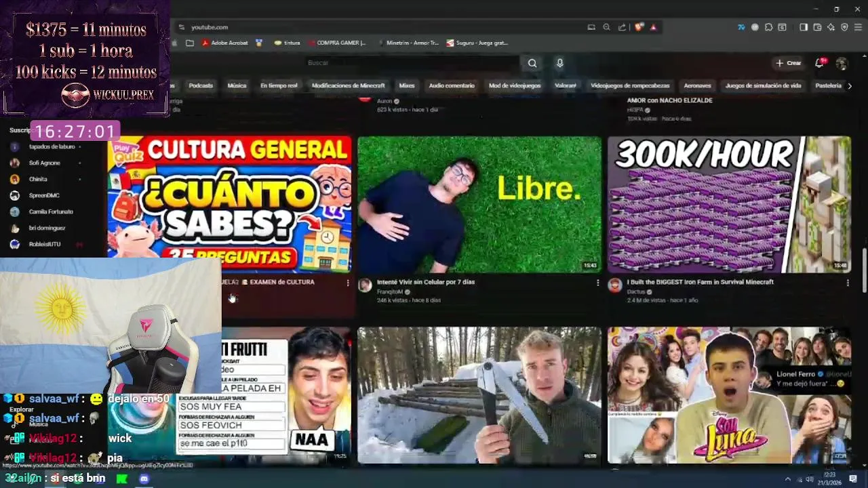Viewport: 868px width, 488px height.
Task: Select the Mixes filter chip
Action: coord(407,85)
